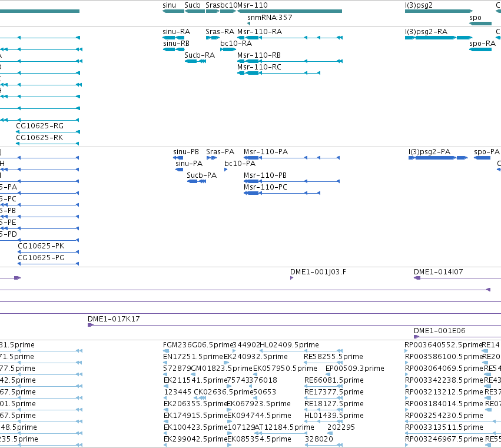The image size is (501, 448).
Task: Select the snmRNA:357 gene label
Action: 270,18
